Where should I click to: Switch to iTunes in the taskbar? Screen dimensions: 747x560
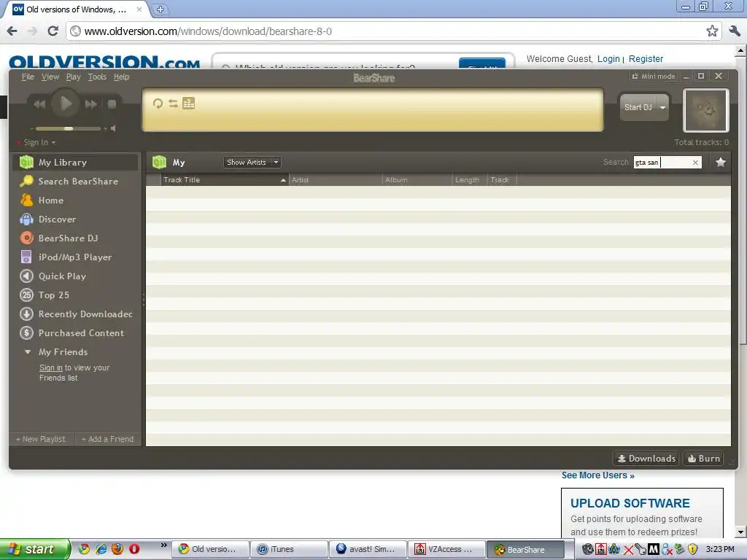tap(289, 549)
